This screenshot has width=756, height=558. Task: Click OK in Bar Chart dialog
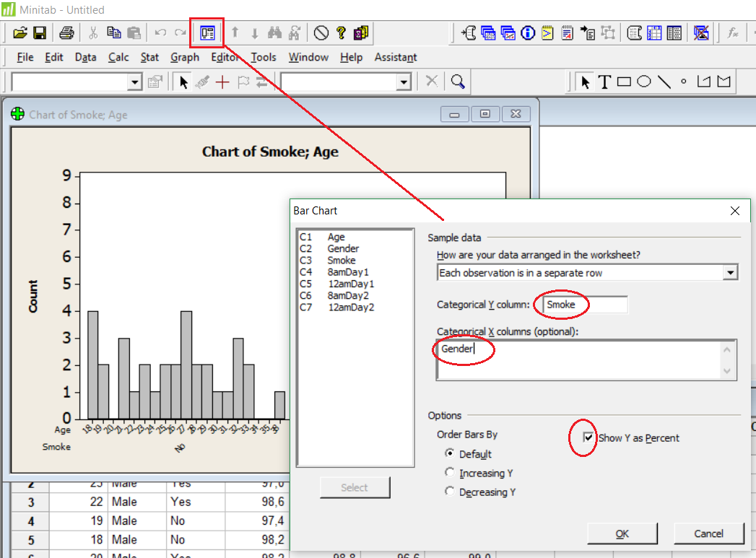coord(622,533)
